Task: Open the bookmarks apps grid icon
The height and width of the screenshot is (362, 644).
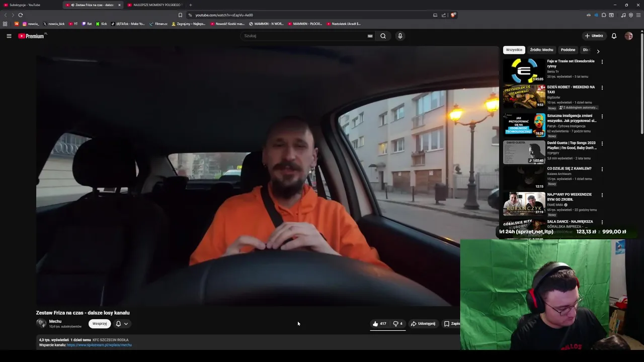Action: 5,24
